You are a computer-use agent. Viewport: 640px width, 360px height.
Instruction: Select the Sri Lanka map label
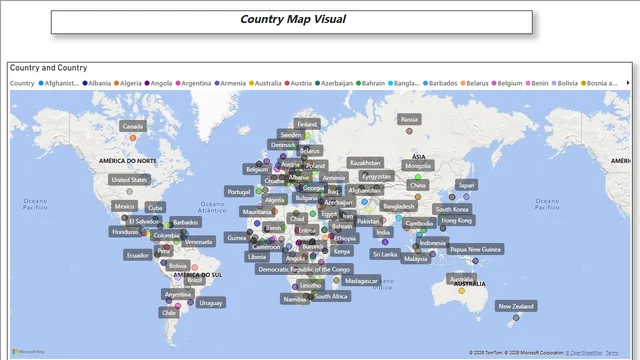click(384, 254)
